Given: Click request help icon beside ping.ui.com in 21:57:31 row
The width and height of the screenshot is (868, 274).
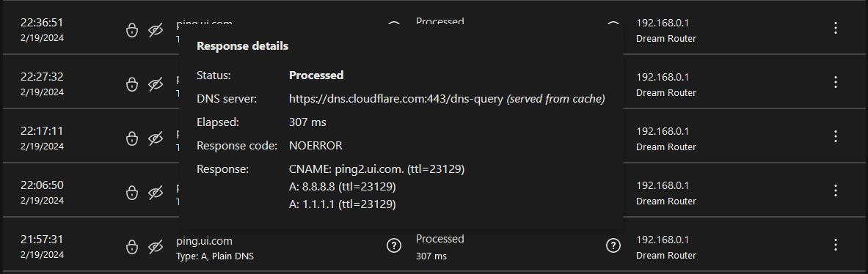Looking at the screenshot, I should click(393, 246).
